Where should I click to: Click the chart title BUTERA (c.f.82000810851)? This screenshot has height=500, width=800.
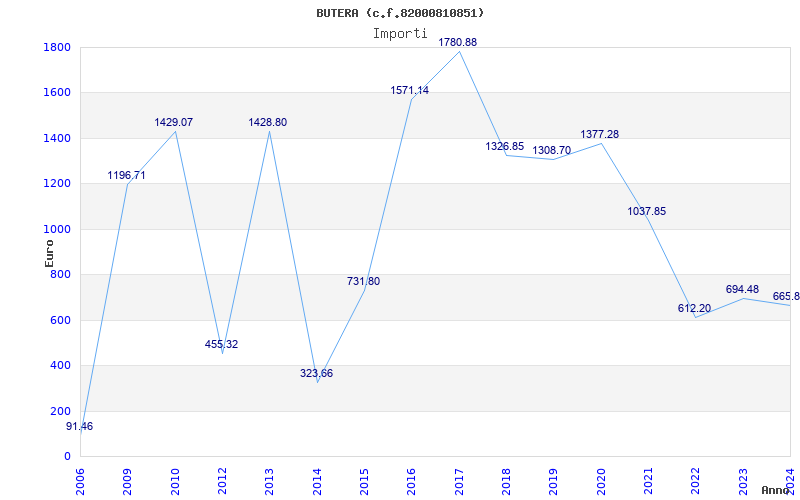pyautogui.click(x=400, y=13)
